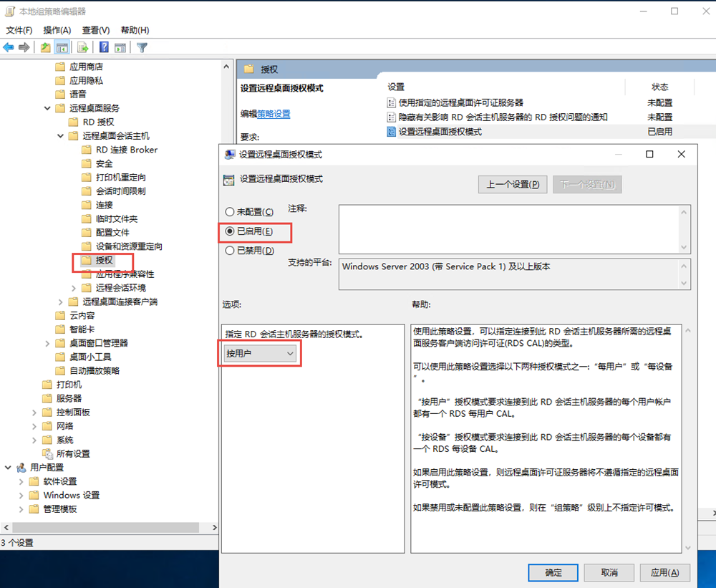This screenshot has height=588, width=716.
Task: Click the 策略设置 link
Action: tap(274, 114)
